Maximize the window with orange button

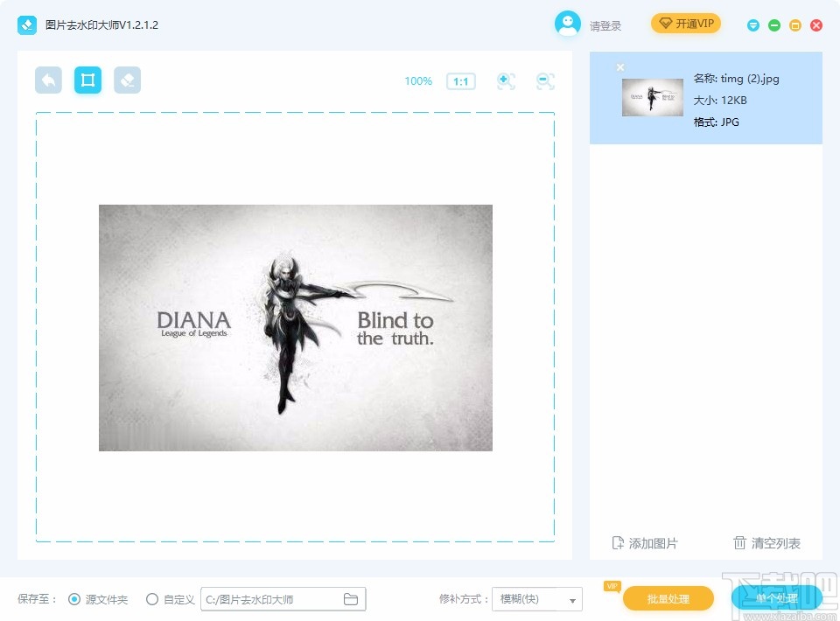795,25
